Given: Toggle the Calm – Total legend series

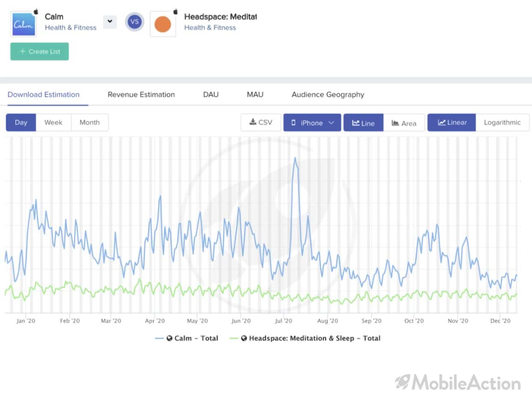Looking at the screenshot, I should click(x=187, y=338).
